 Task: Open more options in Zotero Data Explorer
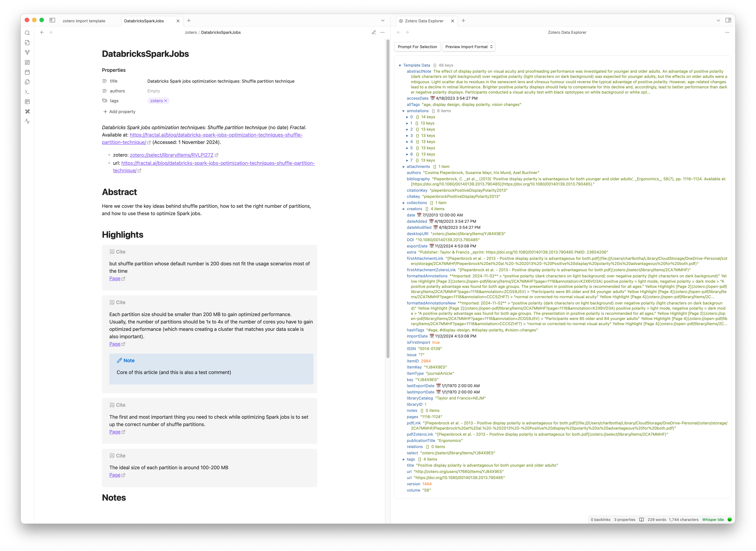tap(727, 32)
